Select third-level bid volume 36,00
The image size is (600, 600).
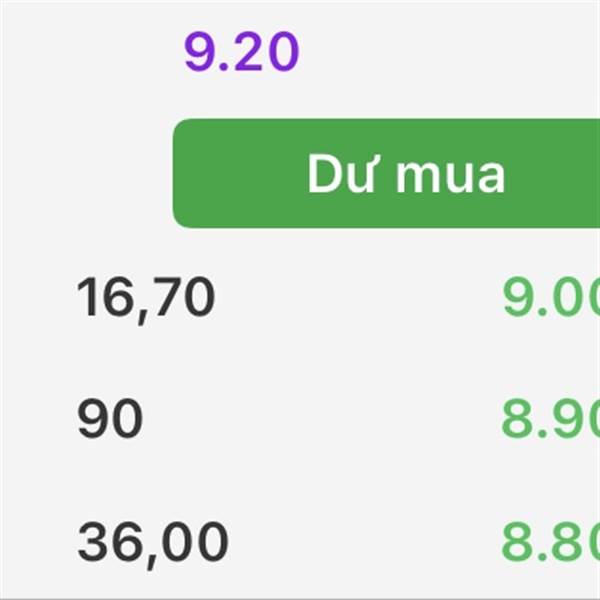153,545
